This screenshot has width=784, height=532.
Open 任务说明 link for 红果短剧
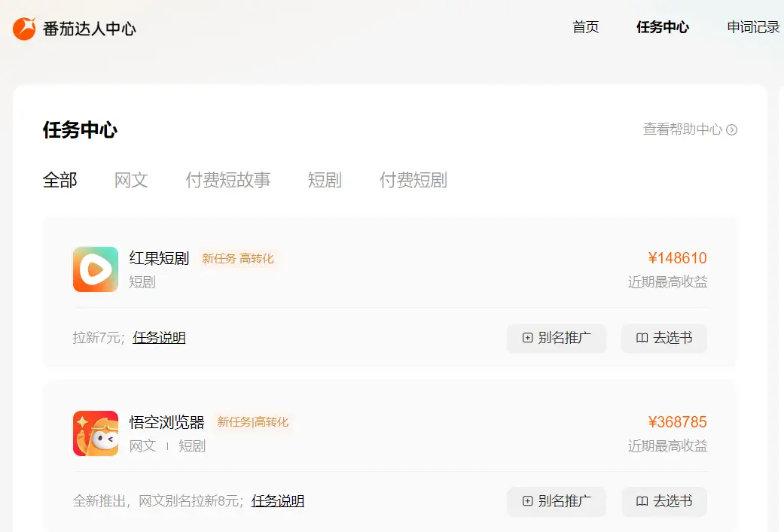pyautogui.click(x=159, y=338)
